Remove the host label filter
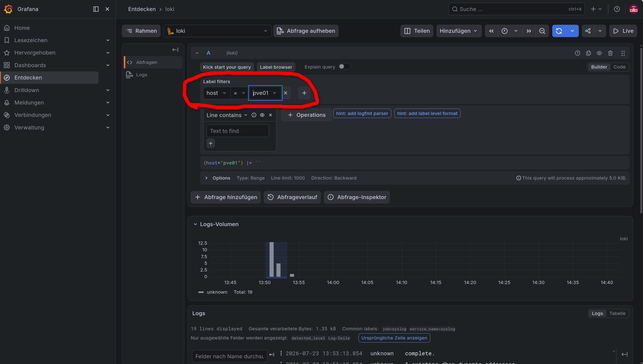 click(285, 93)
